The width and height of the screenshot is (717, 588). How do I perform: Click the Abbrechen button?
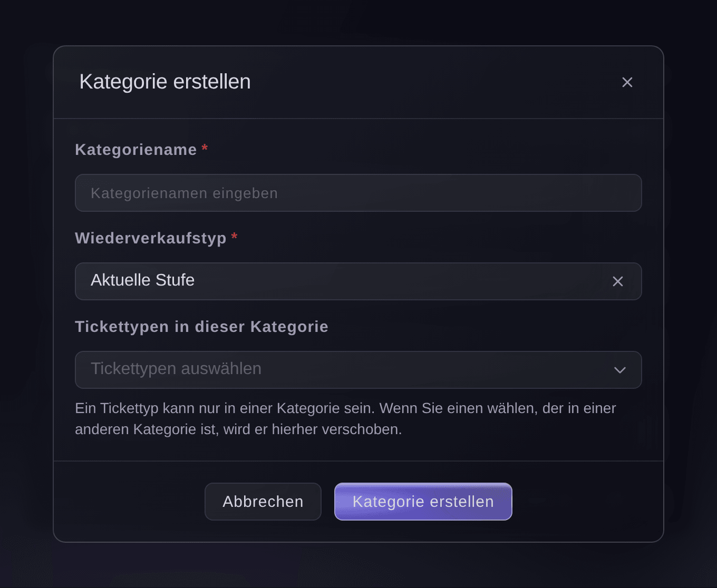click(263, 502)
